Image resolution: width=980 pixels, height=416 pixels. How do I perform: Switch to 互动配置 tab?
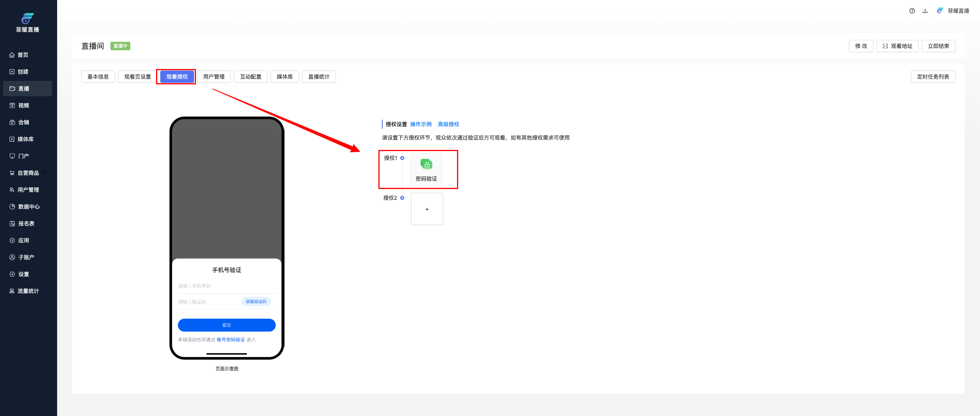[x=250, y=77]
